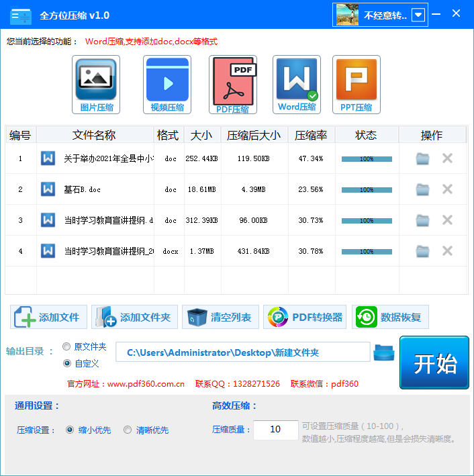Remove row 4 docx file from list
Viewport: 474px width, 476px height.
[447, 250]
